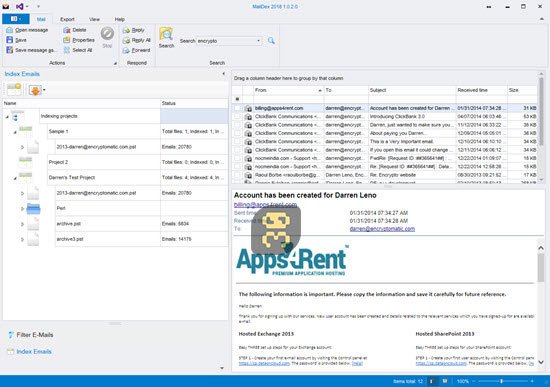
Task: Click the mail icon of Raoul Borbe row
Action: [248, 175]
